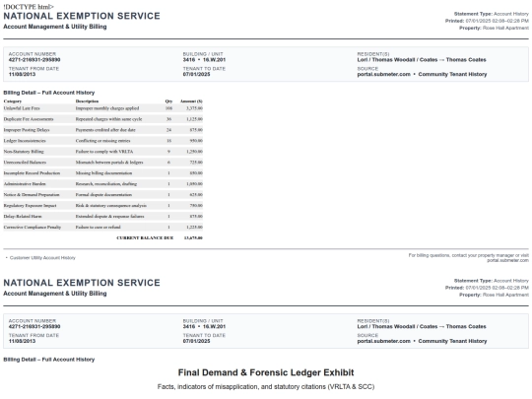Click the 'Facts, indicators of misapplication' subtitle
This screenshot has width=532, height=399.
(x=266, y=387)
